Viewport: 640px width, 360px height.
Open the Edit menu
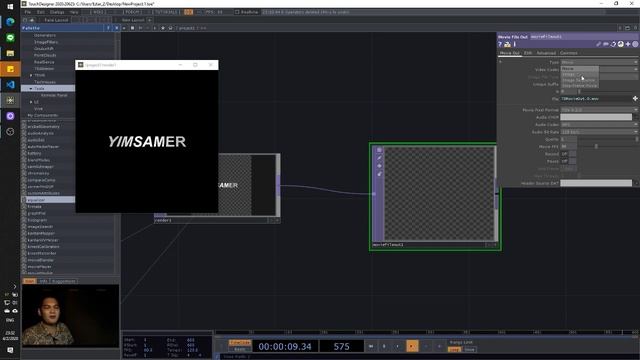(41, 12)
